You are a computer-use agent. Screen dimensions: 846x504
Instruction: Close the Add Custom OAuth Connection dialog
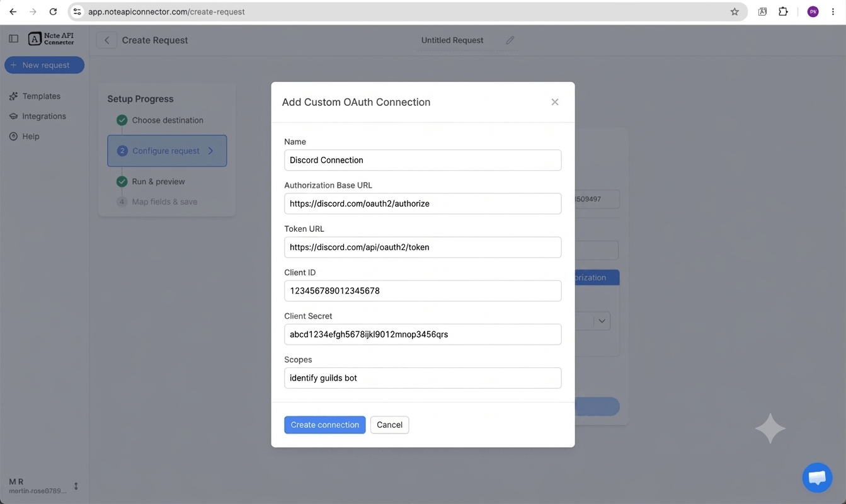click(555, 102)
